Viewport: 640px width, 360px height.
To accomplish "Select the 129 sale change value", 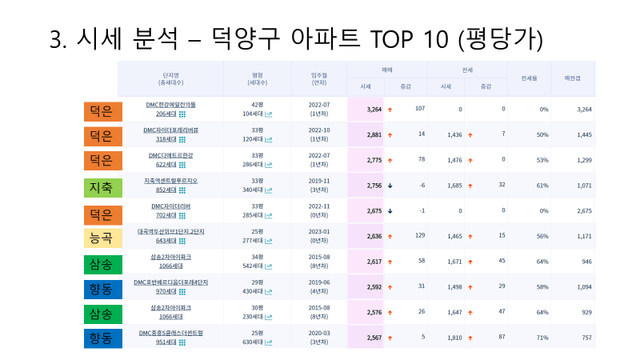I will (420, 236).
